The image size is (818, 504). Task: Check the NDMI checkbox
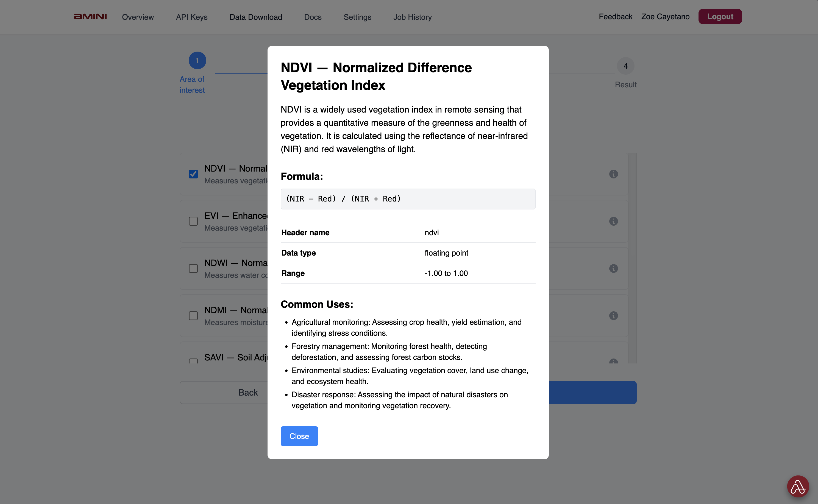click(193, 316)
